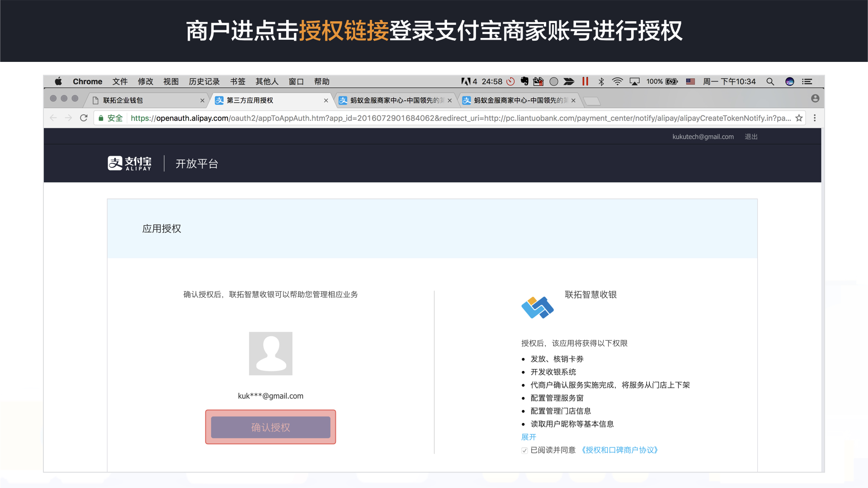868x488 pixels.
Task: Click the Adobe icon in menu bar
Action: point(466,81)
